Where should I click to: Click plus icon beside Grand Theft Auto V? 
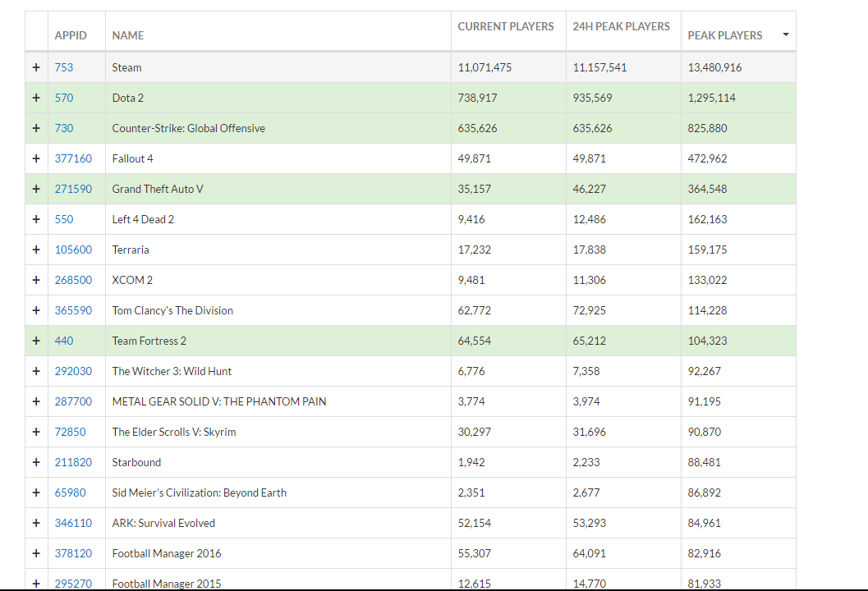[x=36, y=189]
